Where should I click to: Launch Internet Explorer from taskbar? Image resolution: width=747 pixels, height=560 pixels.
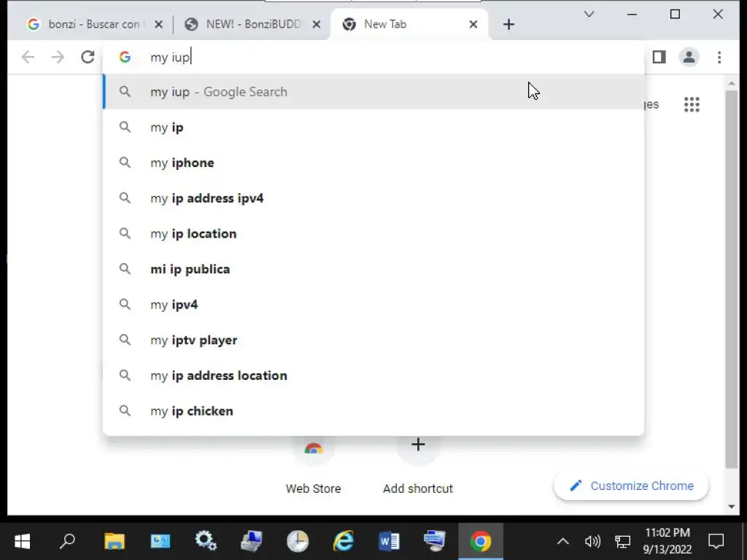point(343,542)
